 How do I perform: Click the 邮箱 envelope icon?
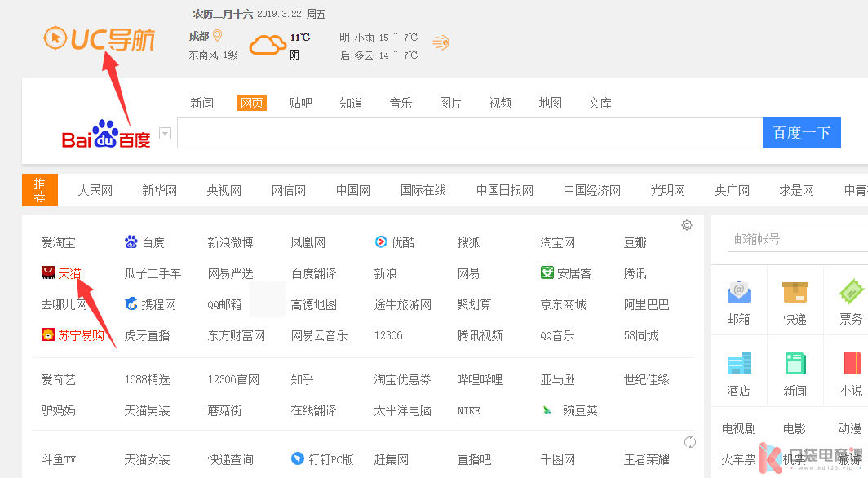[738, 292]
